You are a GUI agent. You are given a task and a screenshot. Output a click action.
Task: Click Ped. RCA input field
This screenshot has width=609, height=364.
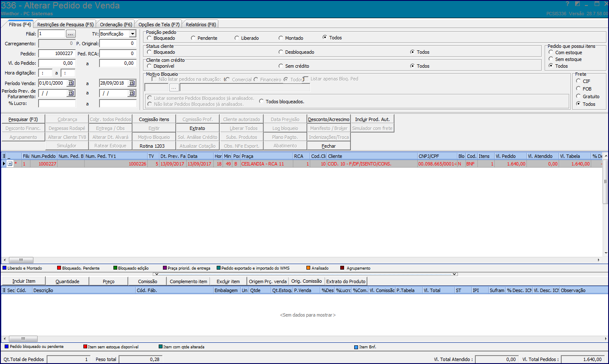118,54
